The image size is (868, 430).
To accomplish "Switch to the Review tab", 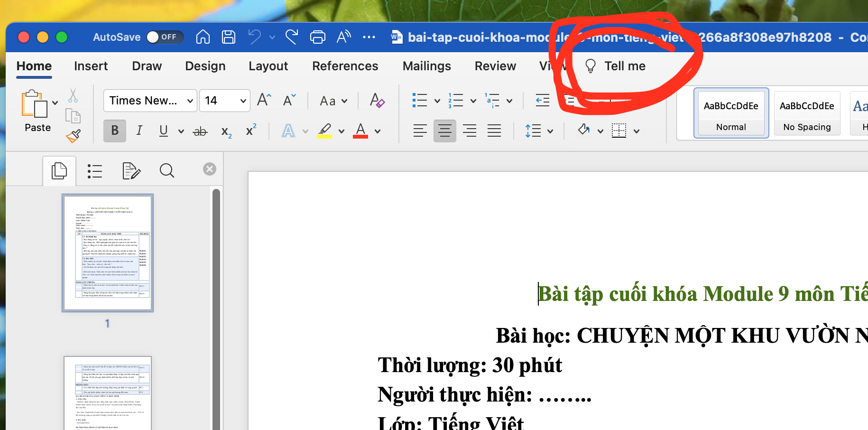I will [x=495, y=66].
